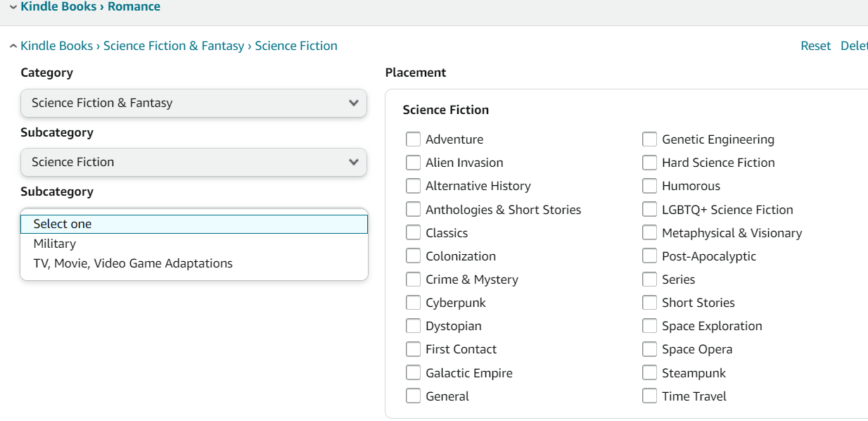This screenshot has width=868, height=421.
Task: Select the Time Travel checkbox
Action: click(x=649, y=396)
